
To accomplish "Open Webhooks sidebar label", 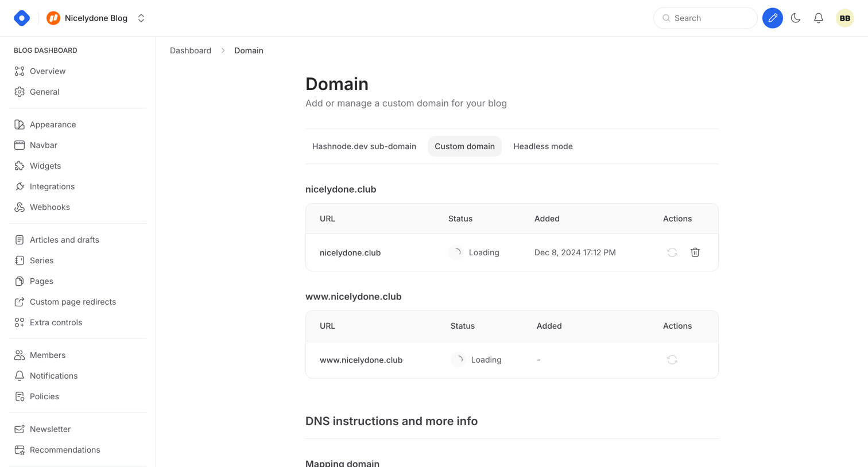I will [x=50, y=207].
